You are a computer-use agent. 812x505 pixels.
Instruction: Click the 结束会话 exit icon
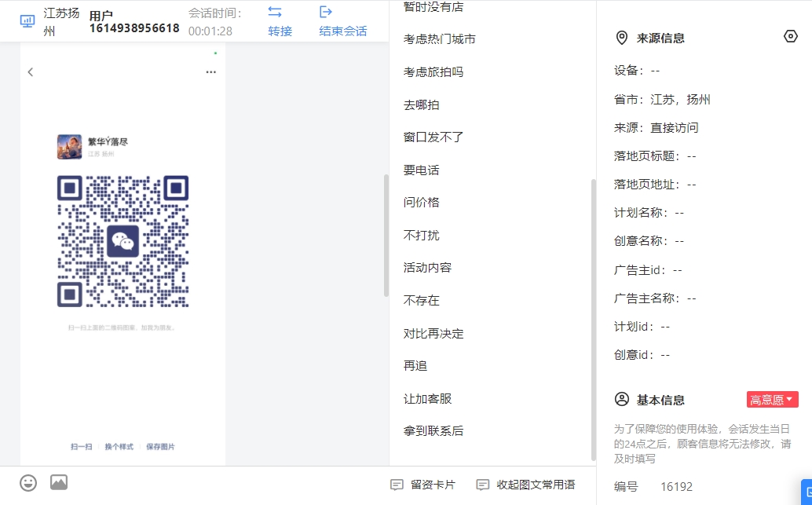click(326, 12)
